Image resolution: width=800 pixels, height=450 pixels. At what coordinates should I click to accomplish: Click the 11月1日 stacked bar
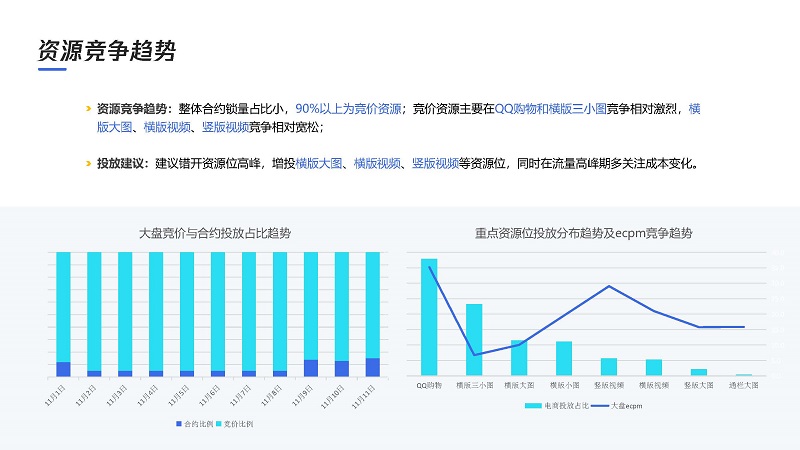[x=63, y=313]
